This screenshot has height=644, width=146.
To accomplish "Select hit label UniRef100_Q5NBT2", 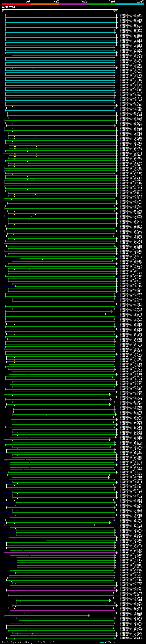I will click(131, 208).
